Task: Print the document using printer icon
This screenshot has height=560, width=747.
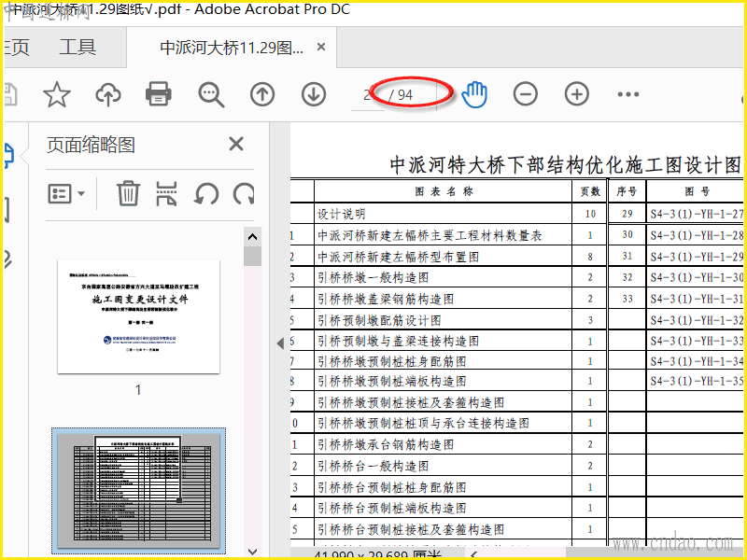Action: 158,94
